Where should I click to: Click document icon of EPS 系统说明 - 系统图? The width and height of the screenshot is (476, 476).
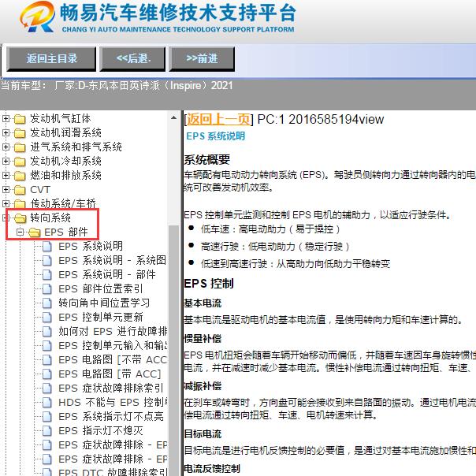(47, 261)
